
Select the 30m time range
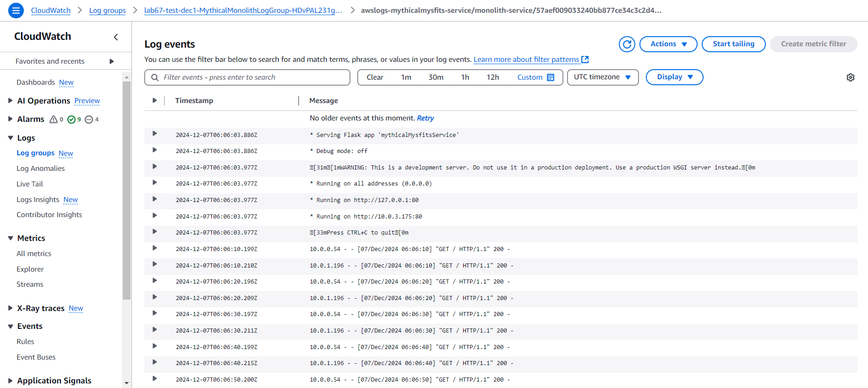point(436,77)
